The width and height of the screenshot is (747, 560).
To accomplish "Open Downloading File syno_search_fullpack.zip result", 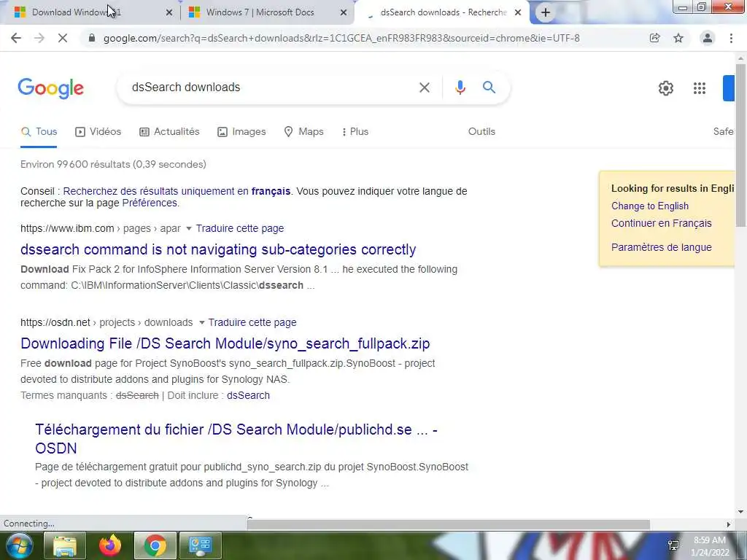I will tap(225, 343).
